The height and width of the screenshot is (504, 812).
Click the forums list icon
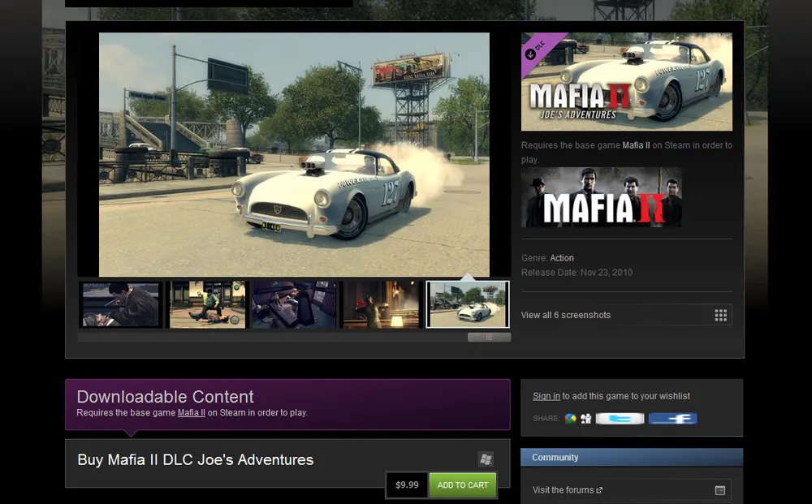point(719,490)
